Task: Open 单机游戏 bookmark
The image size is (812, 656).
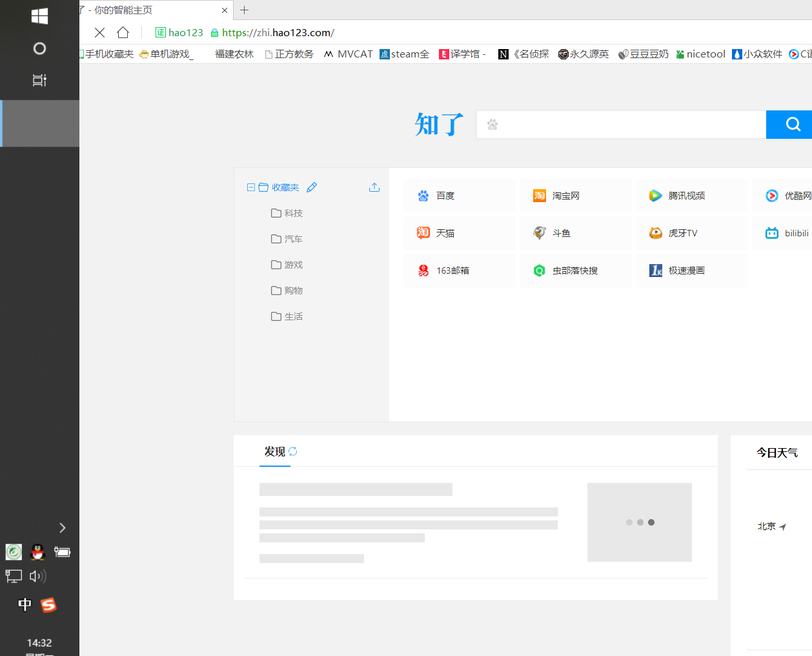Action: coord(167,54)
